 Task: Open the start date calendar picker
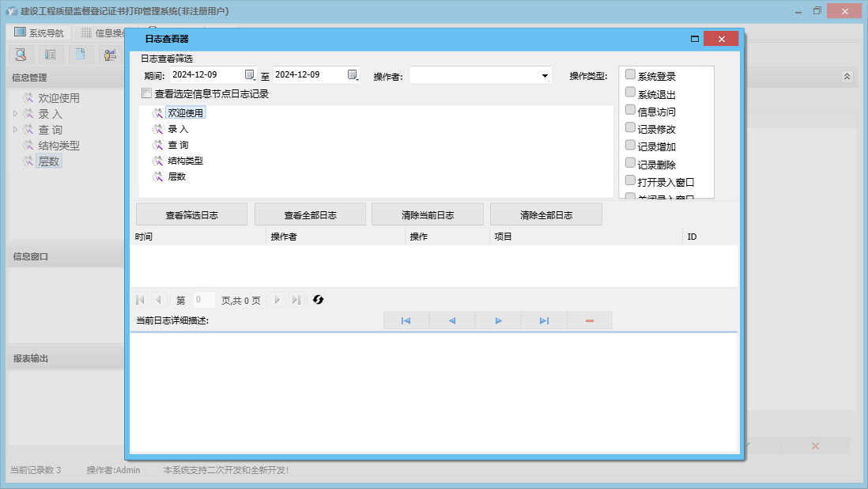(x=250, y=74)
